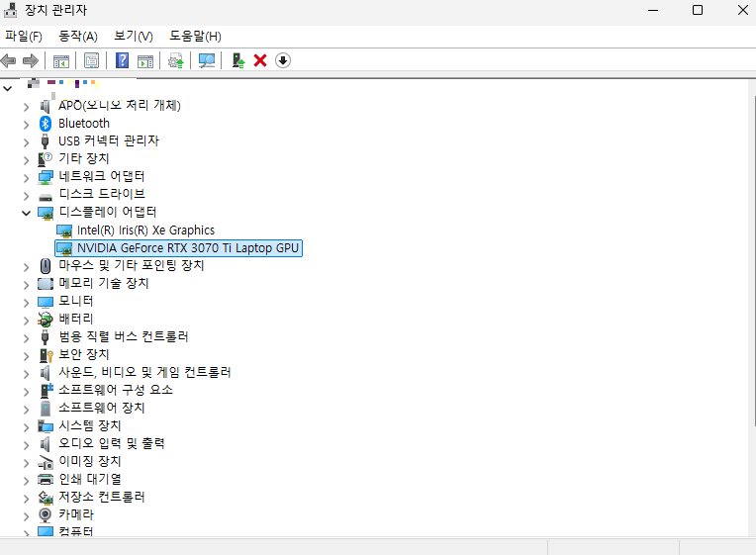The width and height of the screenshot is (756, 555).
Task: Select the 소프트웨어 장치 row
Action: click(102, 408)
